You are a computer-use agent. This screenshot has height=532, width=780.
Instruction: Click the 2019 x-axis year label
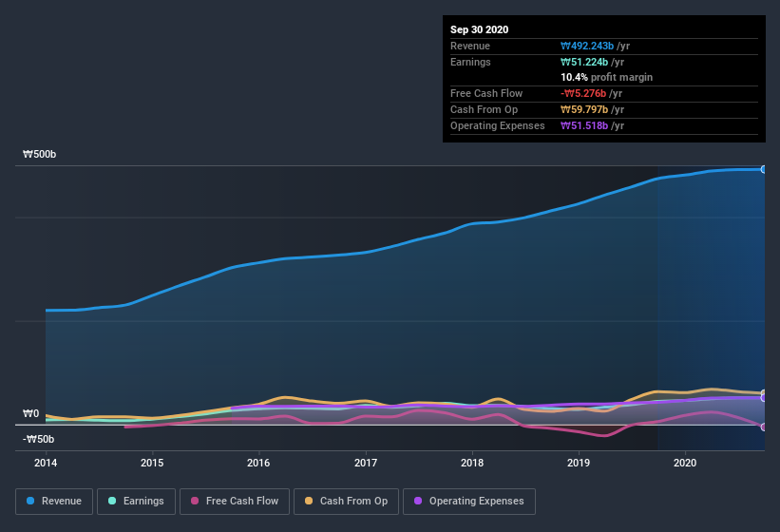pos(579,463)
